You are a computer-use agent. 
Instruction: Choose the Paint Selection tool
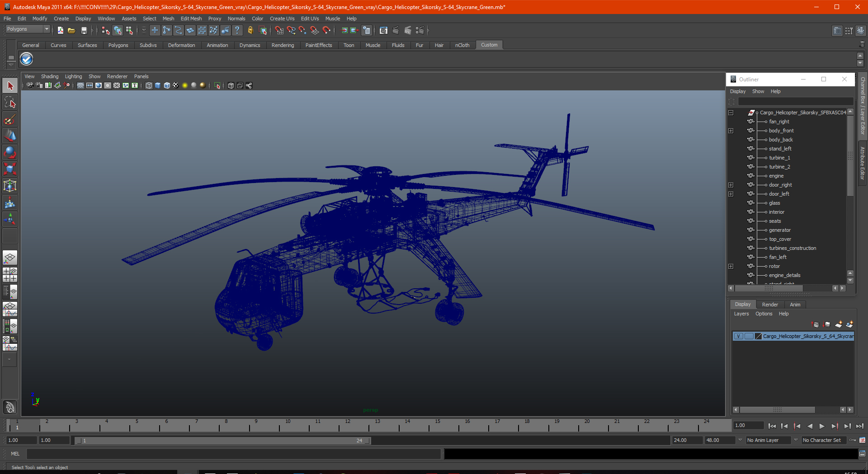point(10,119)
